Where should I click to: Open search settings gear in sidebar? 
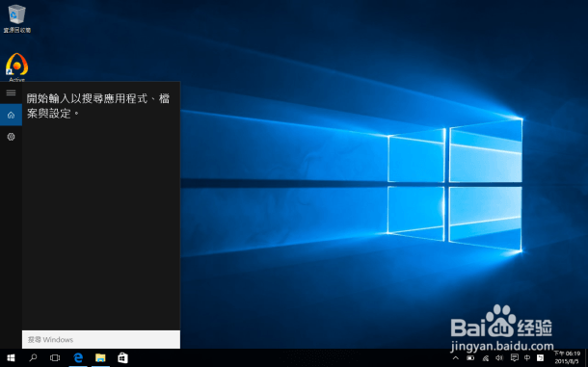(x=11, y=137)
